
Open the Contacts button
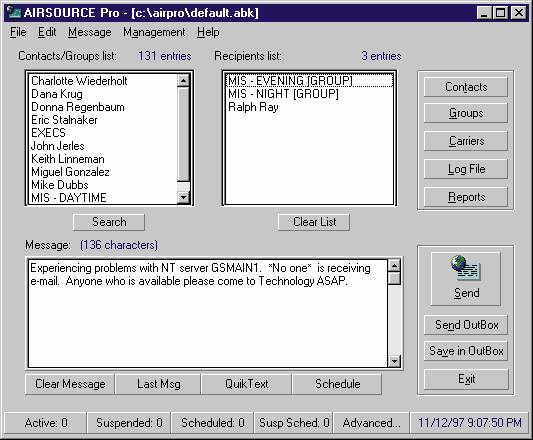(x=466, y=87)
